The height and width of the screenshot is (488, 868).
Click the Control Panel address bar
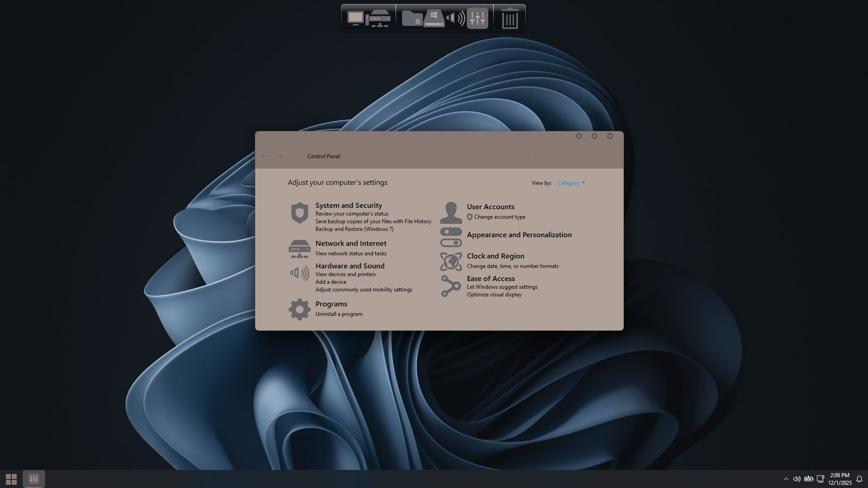tap(407, 156)
